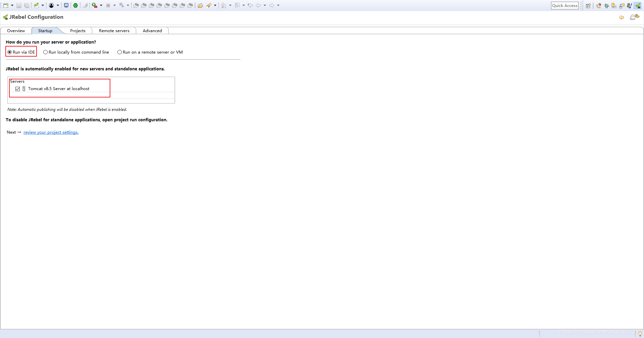Image resolution: width=644 pixels, height=338 pixels.
Task: Click the gray stop square icon
Action: 108,5
